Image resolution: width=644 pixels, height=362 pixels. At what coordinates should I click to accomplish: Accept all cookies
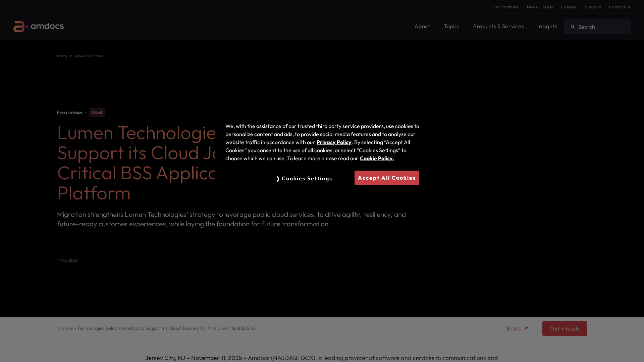tap(386, 178)
